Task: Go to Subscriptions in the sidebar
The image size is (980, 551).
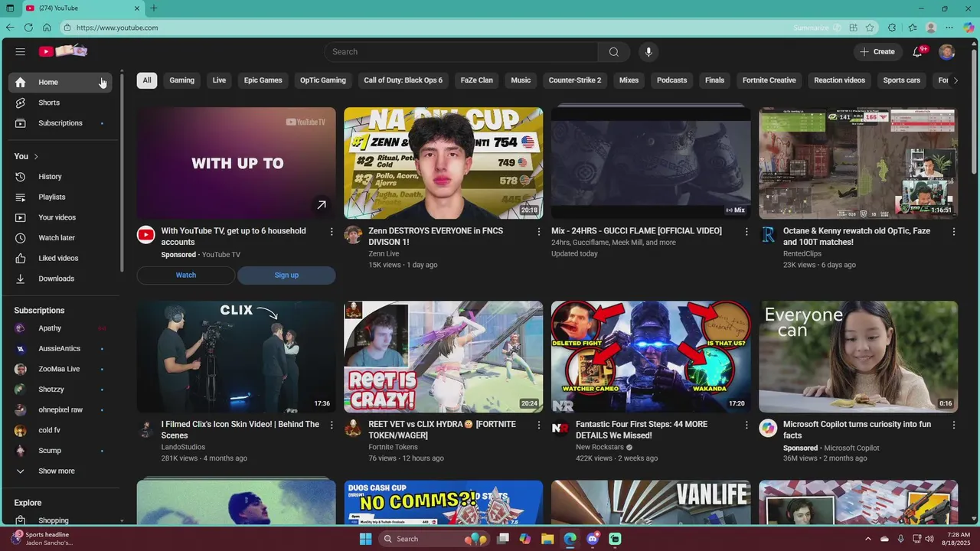Action: [x=60, y=123]
